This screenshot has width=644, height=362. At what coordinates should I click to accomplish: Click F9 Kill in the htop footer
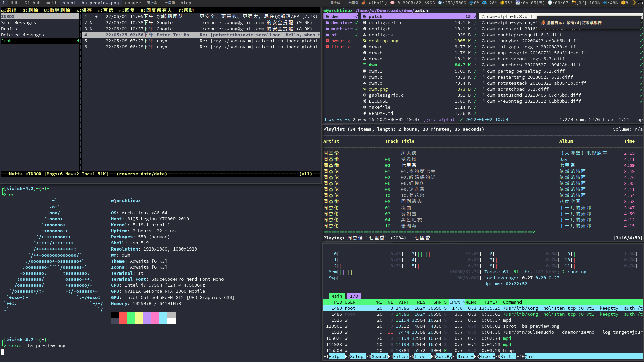coord(506,356)
